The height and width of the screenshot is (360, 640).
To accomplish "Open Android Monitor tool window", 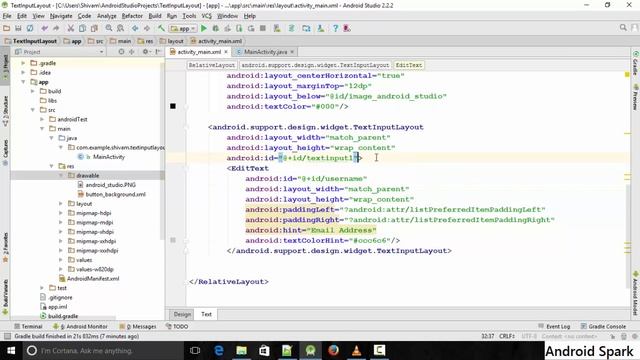I will click(x=81, y=327).
